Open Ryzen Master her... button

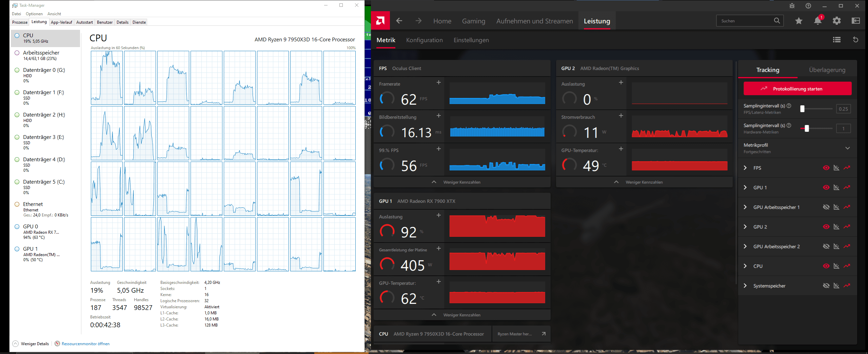pos(521,334)
